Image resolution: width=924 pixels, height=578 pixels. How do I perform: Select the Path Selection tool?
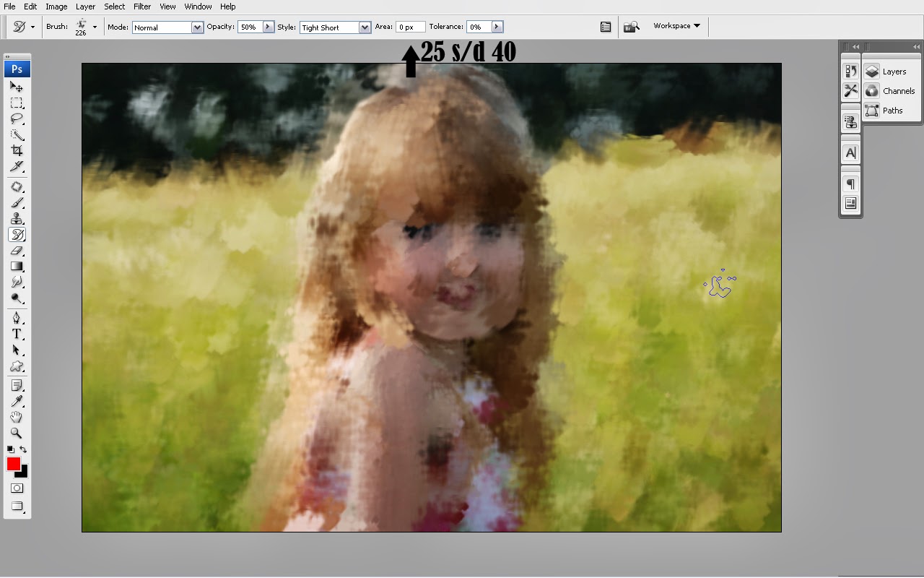click(x=17, y=350)
